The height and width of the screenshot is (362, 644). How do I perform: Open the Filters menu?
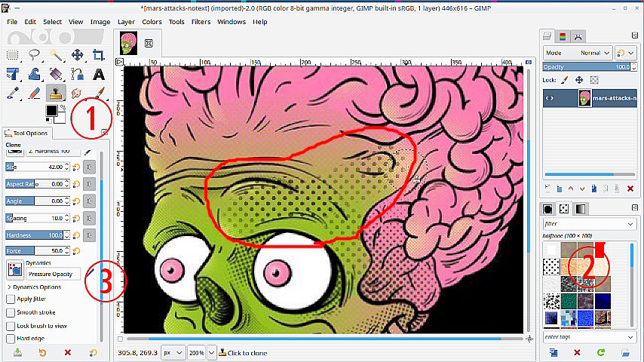[201, 22]
